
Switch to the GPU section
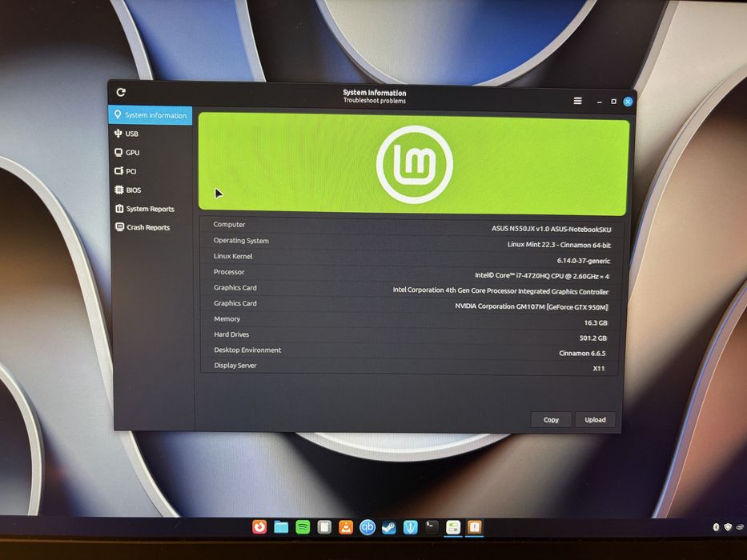click(x=151, y=152)
